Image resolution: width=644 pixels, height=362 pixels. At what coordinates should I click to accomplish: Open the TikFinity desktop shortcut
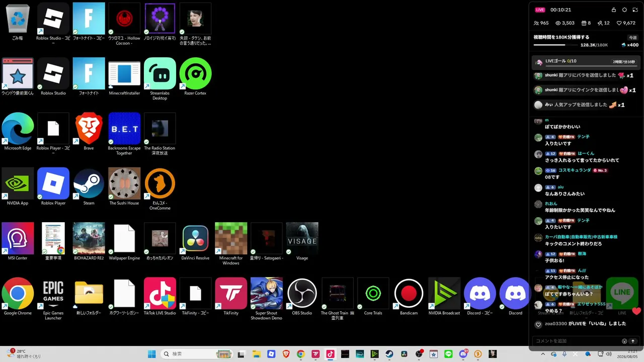231,297
